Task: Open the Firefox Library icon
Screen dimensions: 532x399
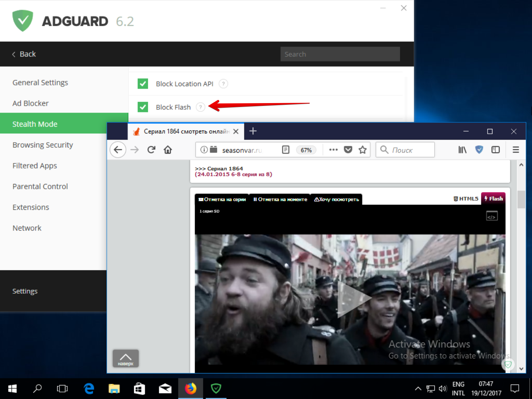Action: click(x=462, y=150)
